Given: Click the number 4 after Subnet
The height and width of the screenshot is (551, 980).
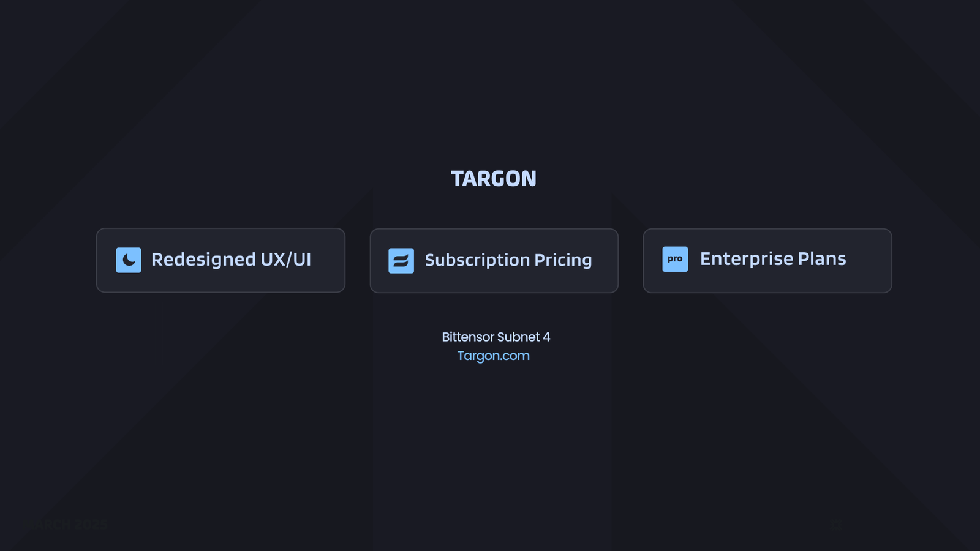Looking at the screenshot, I should tap(546, 337).
